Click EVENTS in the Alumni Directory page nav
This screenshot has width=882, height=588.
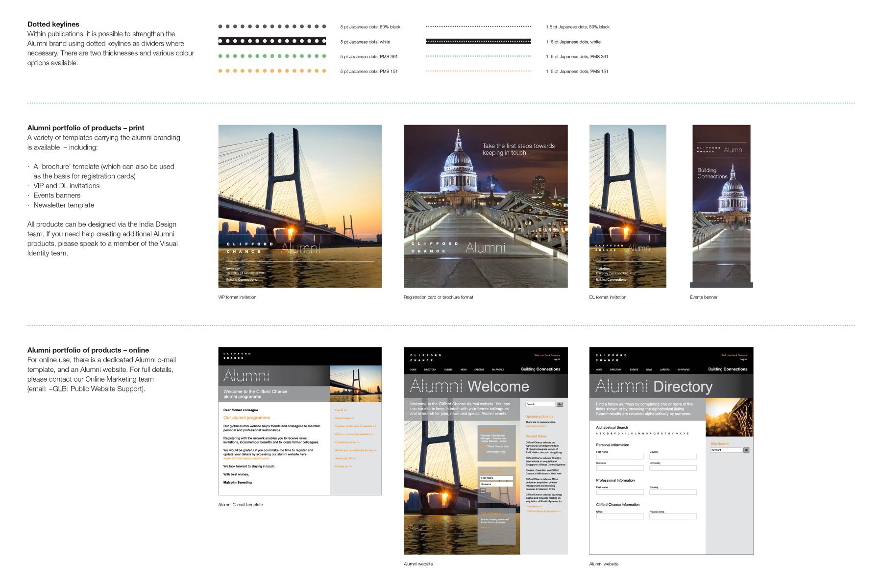[634, 369]
